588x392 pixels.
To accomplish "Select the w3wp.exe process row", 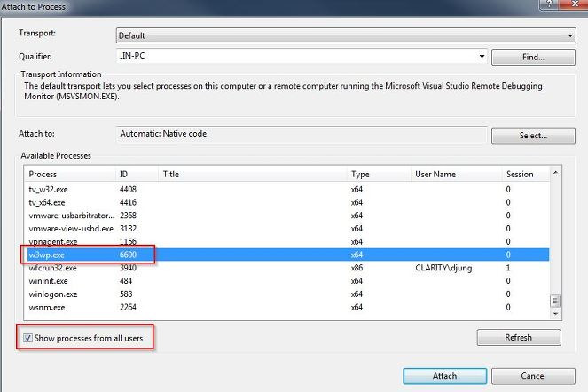I will 286,255.
